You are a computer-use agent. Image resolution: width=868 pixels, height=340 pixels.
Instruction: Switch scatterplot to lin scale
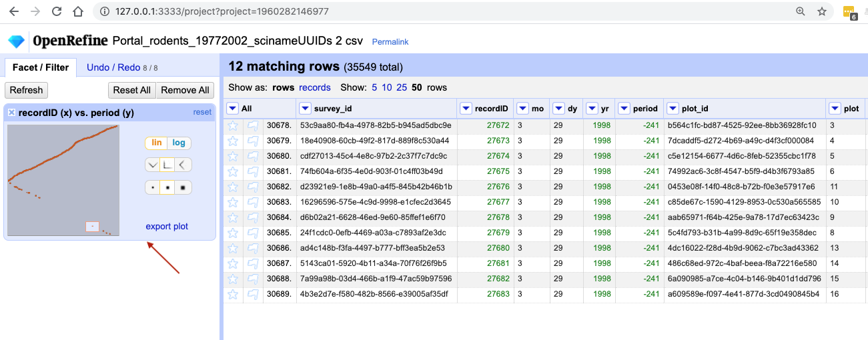coord(157,143)
